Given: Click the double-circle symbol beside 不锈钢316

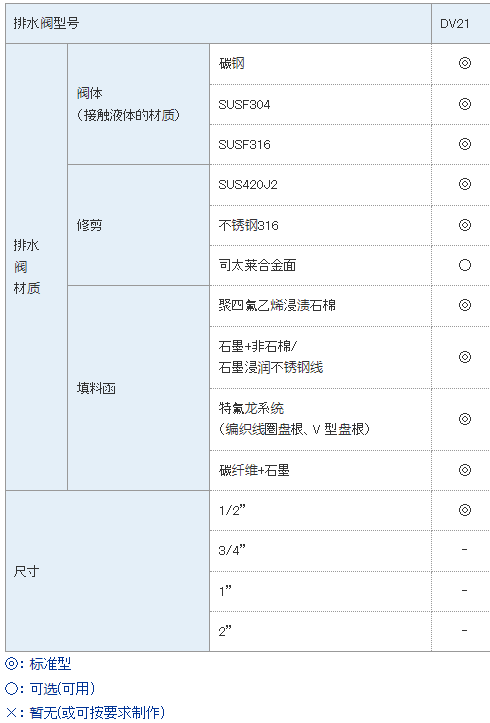Looking at the screenshot, I should (x=465, y=225).
